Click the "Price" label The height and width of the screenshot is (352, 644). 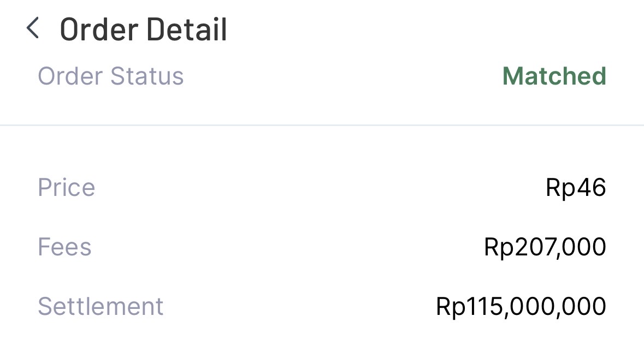[x=66, y=188]
